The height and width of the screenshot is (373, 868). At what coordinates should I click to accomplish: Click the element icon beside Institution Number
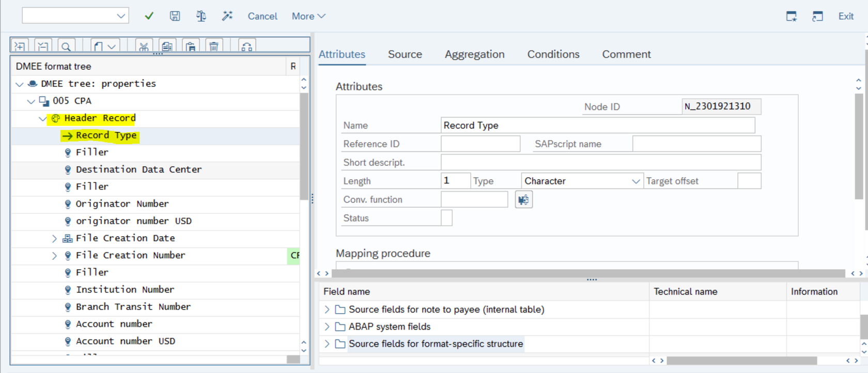pyautogui.click(x=68, y=290)
